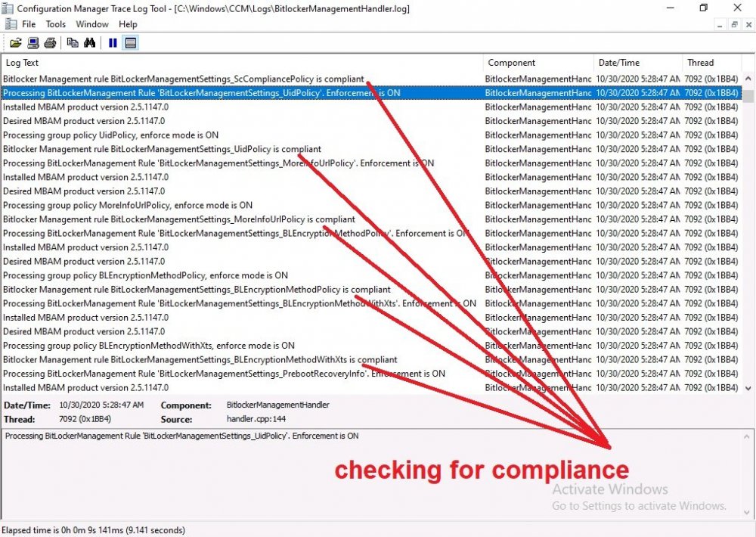Select highlighted list row "Processing ... 'UidPolicy'. Enforcement is ON"
The width and height of the screenshot is (756, 537).
[371, 92]
